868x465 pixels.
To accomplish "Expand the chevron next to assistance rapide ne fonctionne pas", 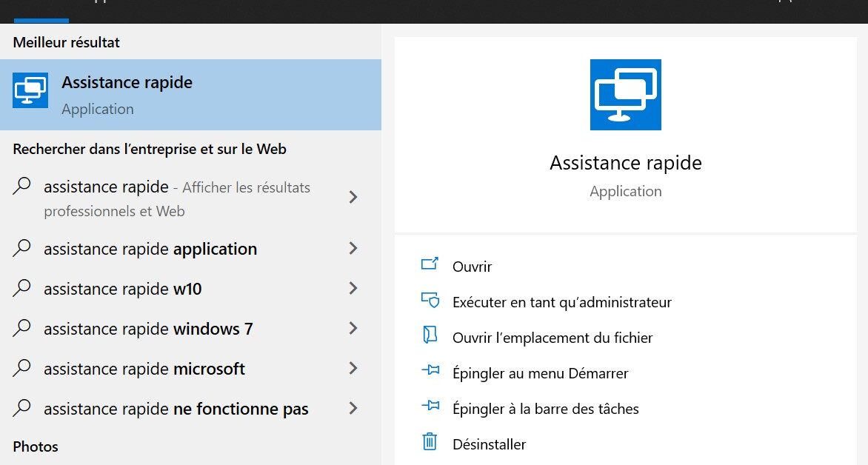I will (353, 408).
